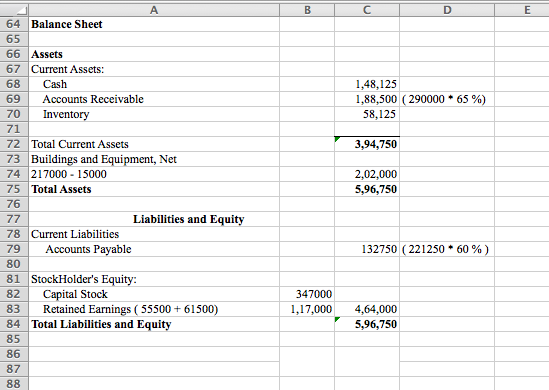The height and width of the screenshot is (390, 549).
Task: Click the total 3,94,750 cell
Action: tap(367, 144)
